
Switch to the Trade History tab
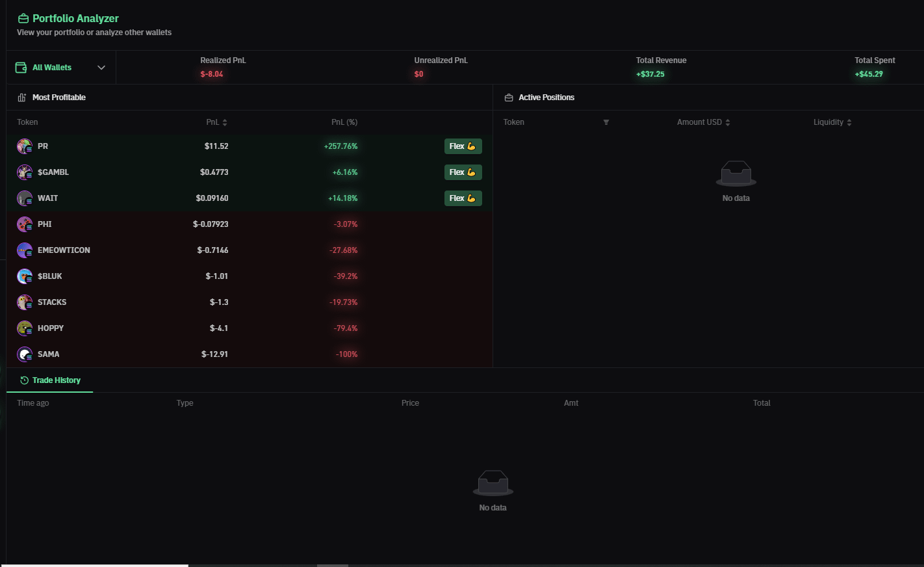[x=56, y=380]
